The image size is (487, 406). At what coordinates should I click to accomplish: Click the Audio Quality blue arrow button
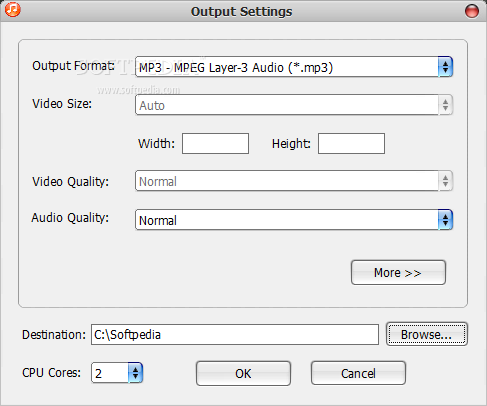click(x=445, y=220)
